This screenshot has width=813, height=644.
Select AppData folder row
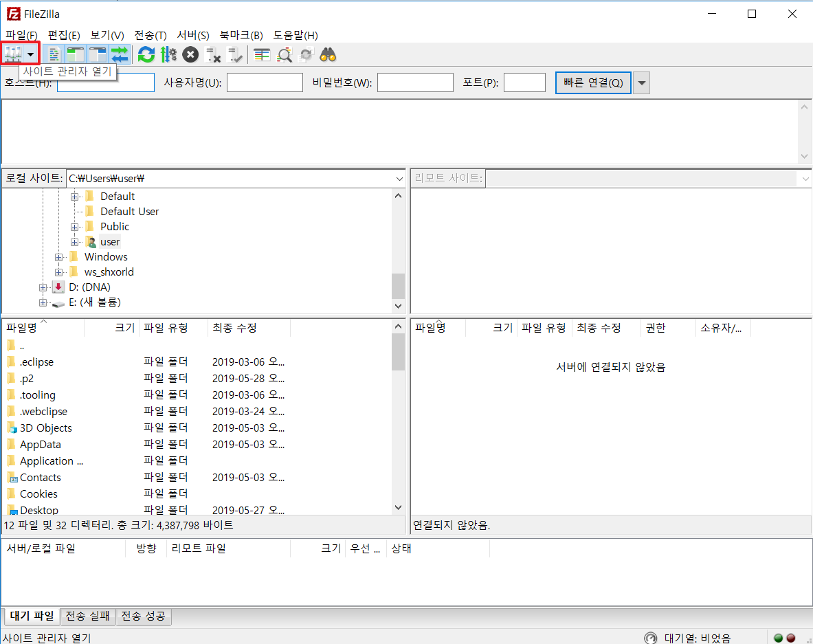197,445
